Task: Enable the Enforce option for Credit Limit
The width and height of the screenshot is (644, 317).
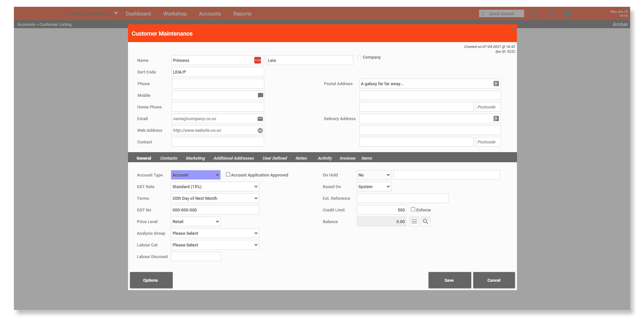Action: click(x=413, y=209)
